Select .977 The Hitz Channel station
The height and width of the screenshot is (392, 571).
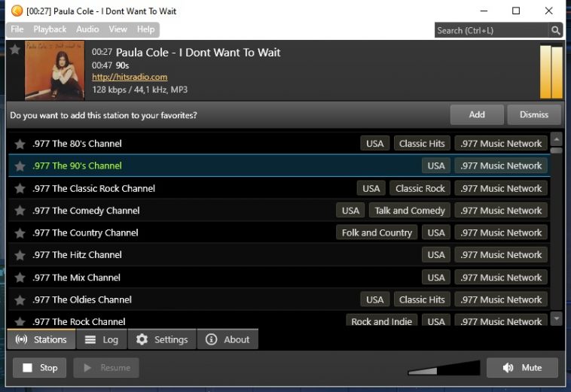279,255
